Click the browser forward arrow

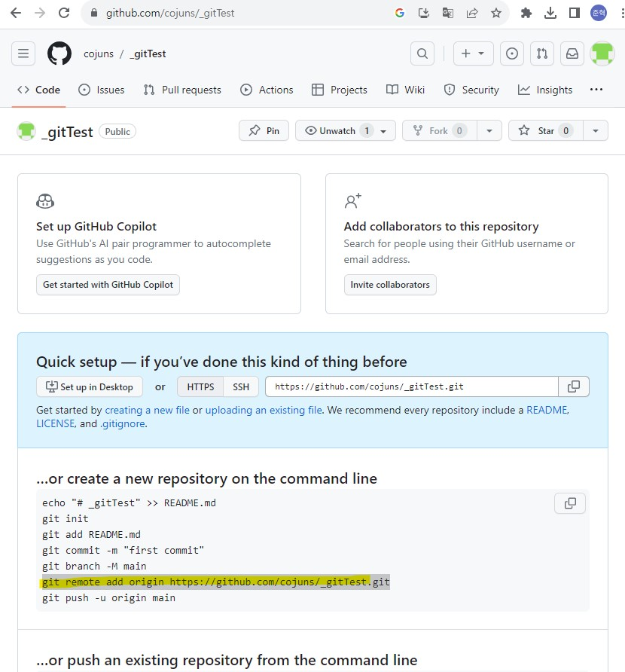[x=40, y=13]
